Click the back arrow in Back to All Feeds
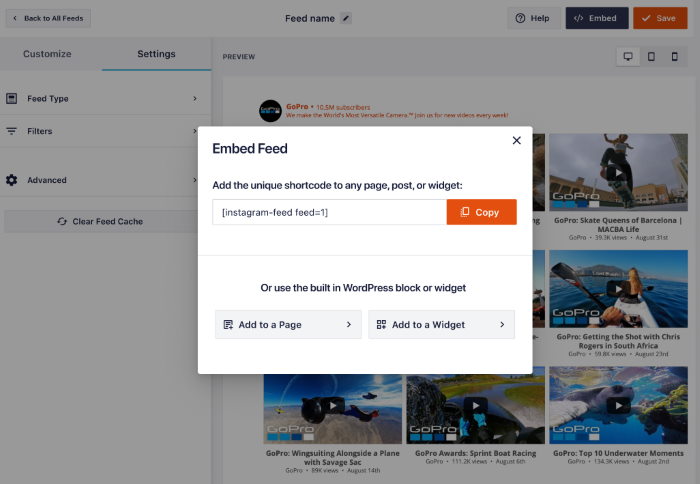Screen dimensions: 700x484 click(15, 18)
